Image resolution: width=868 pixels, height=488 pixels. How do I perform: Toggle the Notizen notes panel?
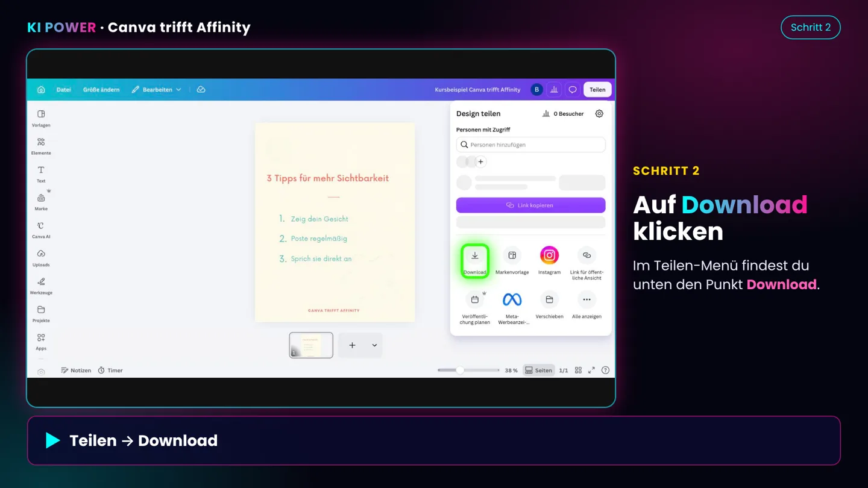pos(76,371)
